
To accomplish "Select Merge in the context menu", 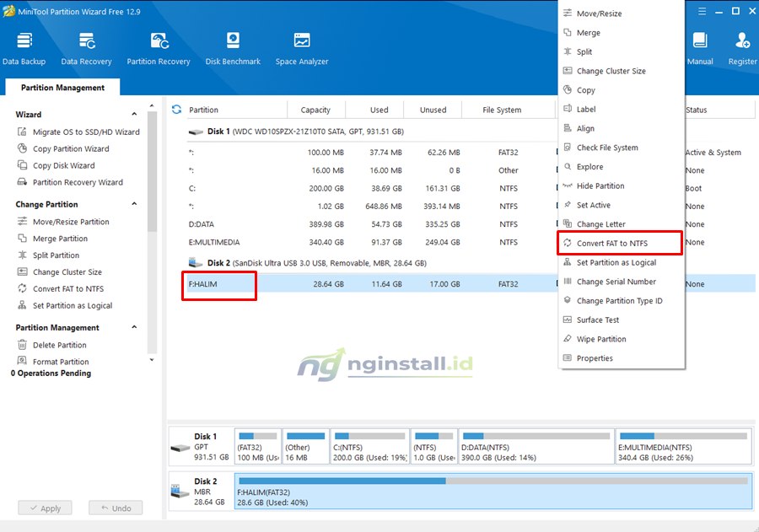I will [621, 32].
